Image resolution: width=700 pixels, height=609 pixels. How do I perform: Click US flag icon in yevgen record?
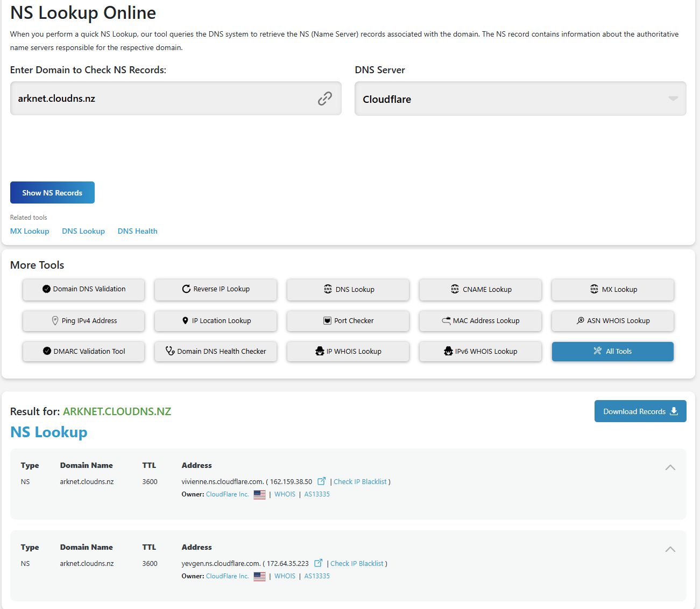tap(259, 576)
